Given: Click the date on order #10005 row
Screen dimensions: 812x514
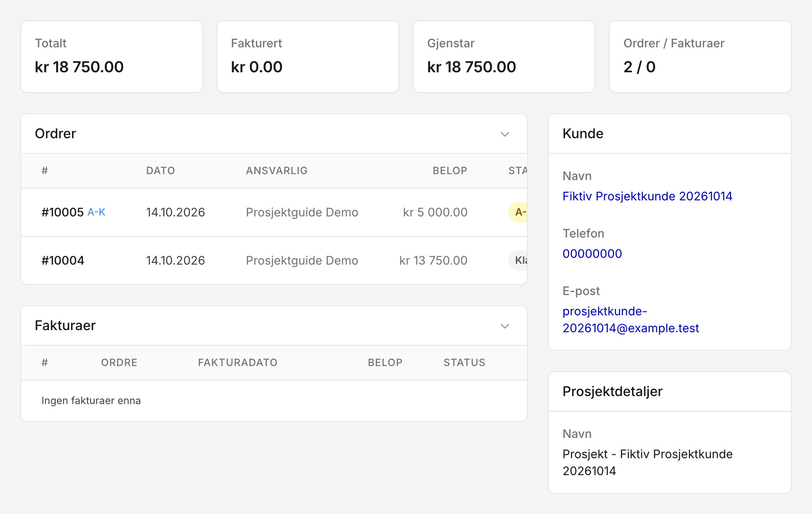Looking at the screenshot, I should click(176, 212).
